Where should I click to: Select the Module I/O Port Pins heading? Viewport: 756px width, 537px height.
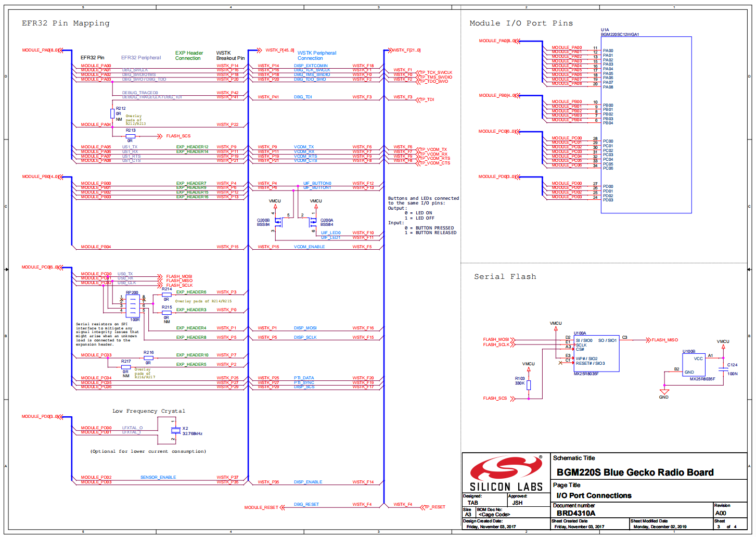click(x=521, y=23)
